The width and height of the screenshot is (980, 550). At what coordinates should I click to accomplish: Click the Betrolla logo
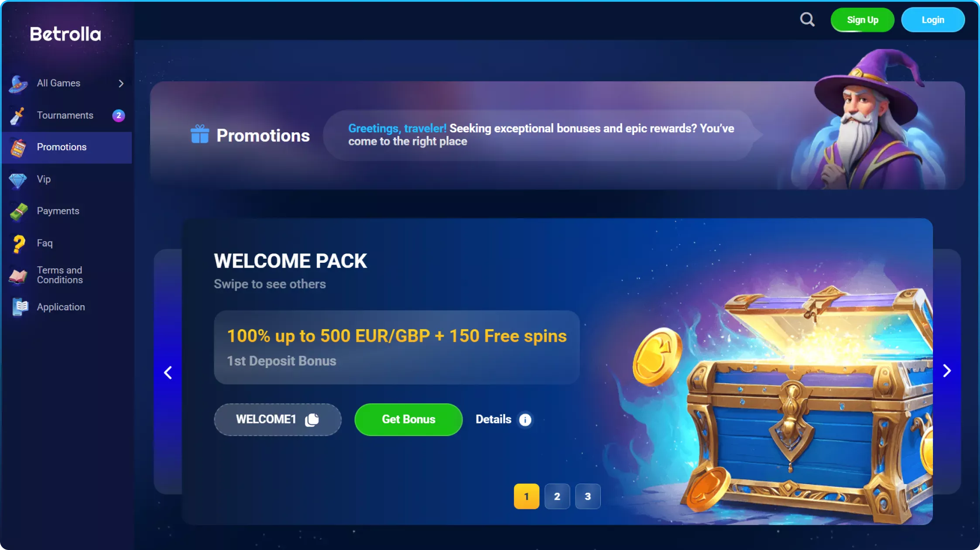pyautogui.click(x=65, y=34)
